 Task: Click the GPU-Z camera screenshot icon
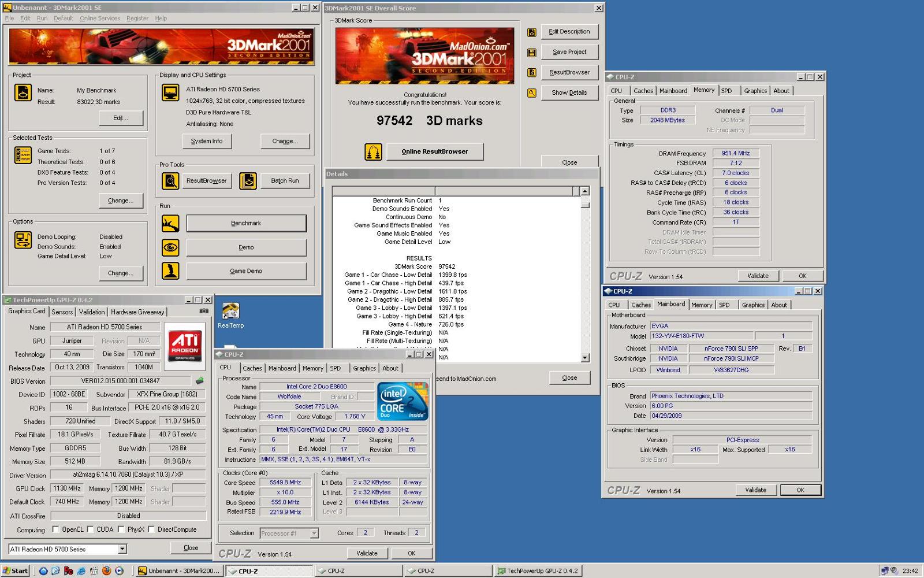[x=204, y=311]
